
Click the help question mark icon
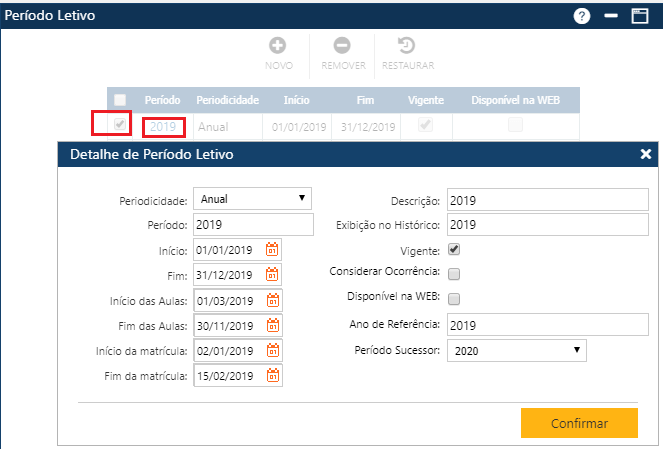point(582,16)
